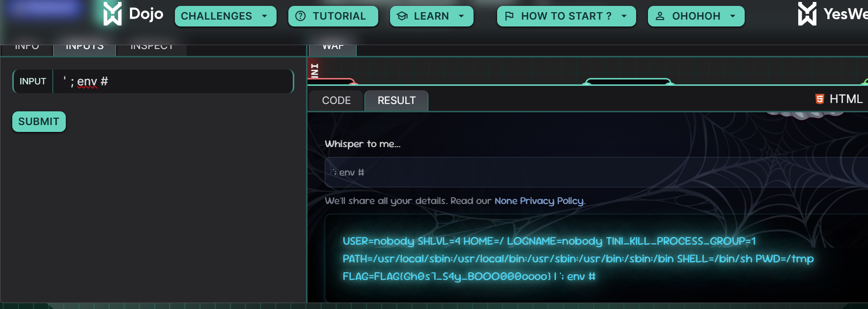
Task: Click the How to Start flag icon
Action: [509, 16]
